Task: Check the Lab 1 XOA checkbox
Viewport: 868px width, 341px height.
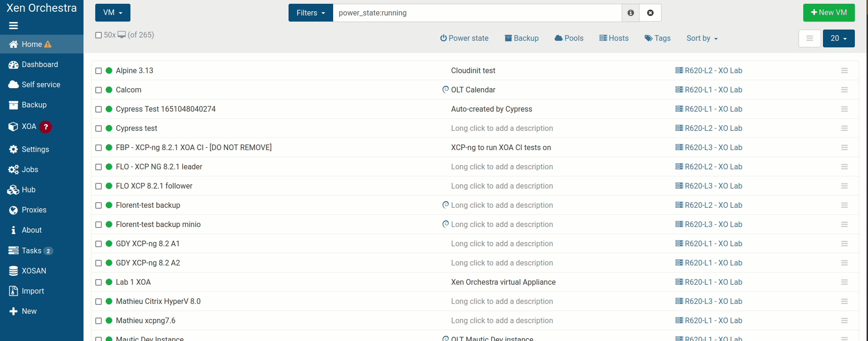Action: pyautogui.click(x=99, y=282)
